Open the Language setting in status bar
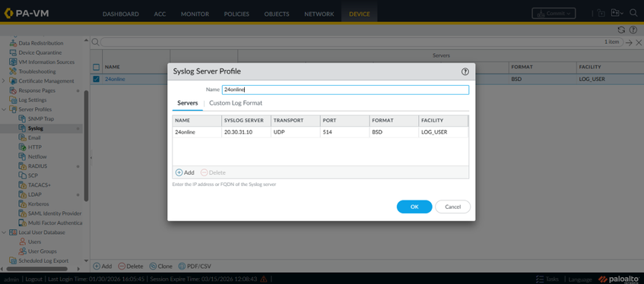Image resolution: width=644 pixels, height=284 pixels. (x=580, y=279)
